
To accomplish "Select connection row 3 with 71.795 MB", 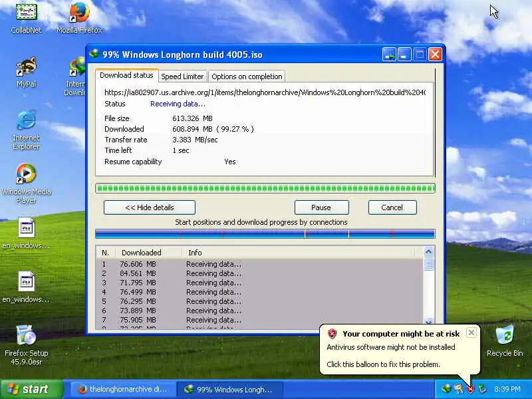I will [x=259, y=283].
